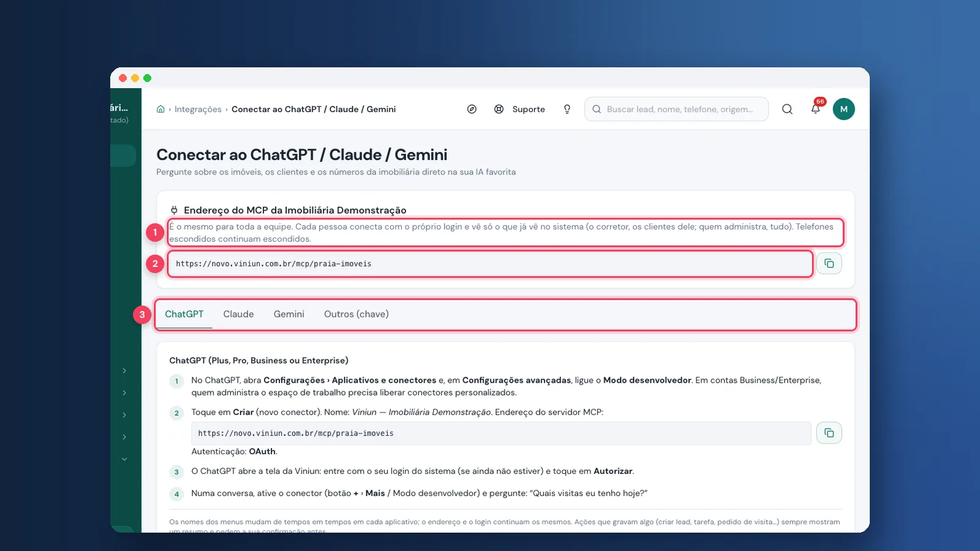Copy the MCP server address in step 2
The width and height of the screenshot is (980, 551).
pyautogui.click(x=829, y=433)
